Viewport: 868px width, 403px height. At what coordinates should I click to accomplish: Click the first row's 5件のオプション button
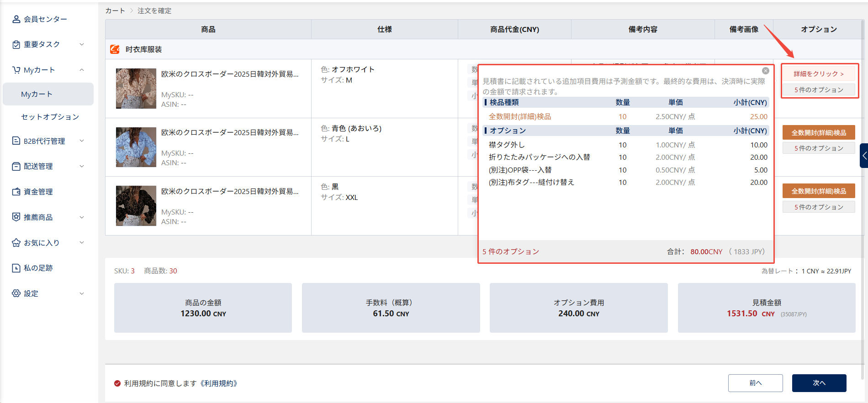tap(819, 90)
